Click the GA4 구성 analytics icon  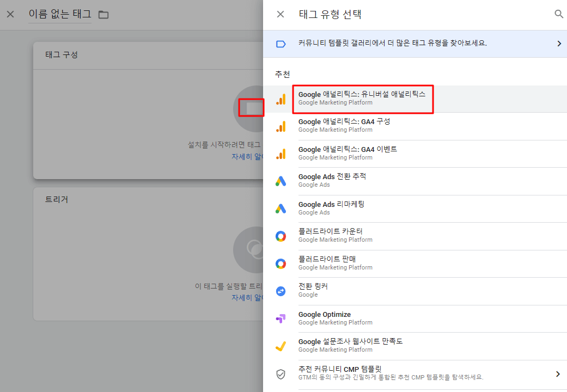(281, 126)
